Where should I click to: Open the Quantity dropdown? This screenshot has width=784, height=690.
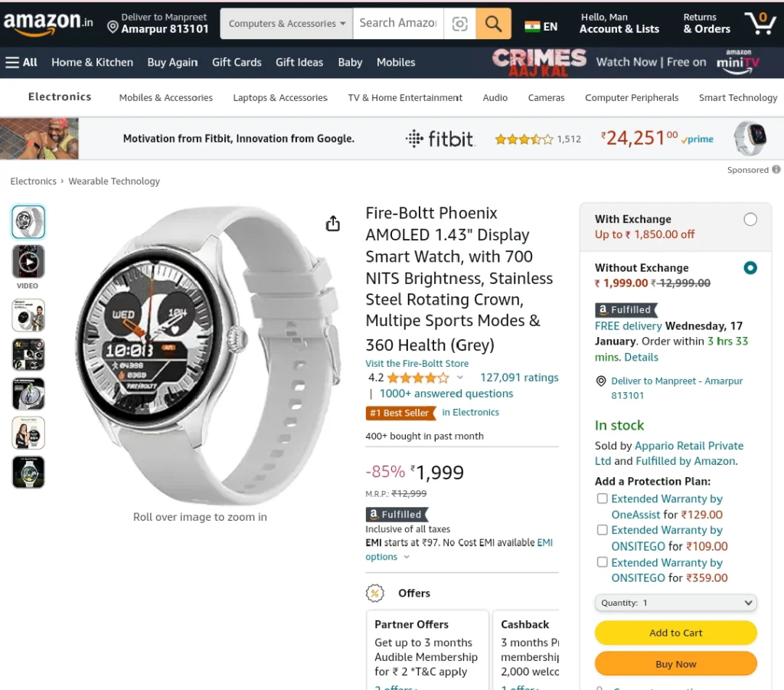675,603
